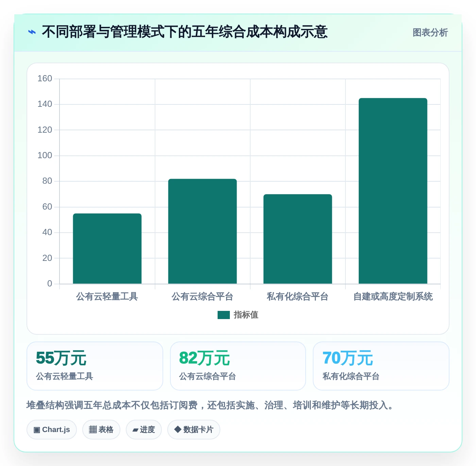Click the 公有云轻量工具 card caption

(65, 377)
